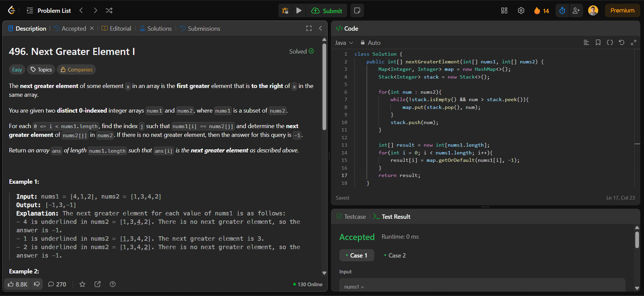Open the notes sticky icon
The width and height of the screenshot is (644, 296).
tap(356, 11)
